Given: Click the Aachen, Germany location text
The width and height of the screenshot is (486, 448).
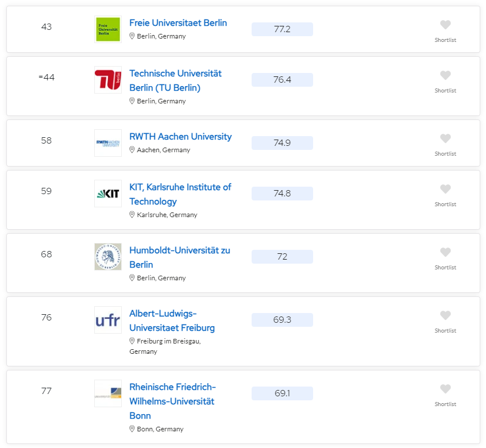Looking at the screenshot, I should pyautogui.click(x=163, y=150).
